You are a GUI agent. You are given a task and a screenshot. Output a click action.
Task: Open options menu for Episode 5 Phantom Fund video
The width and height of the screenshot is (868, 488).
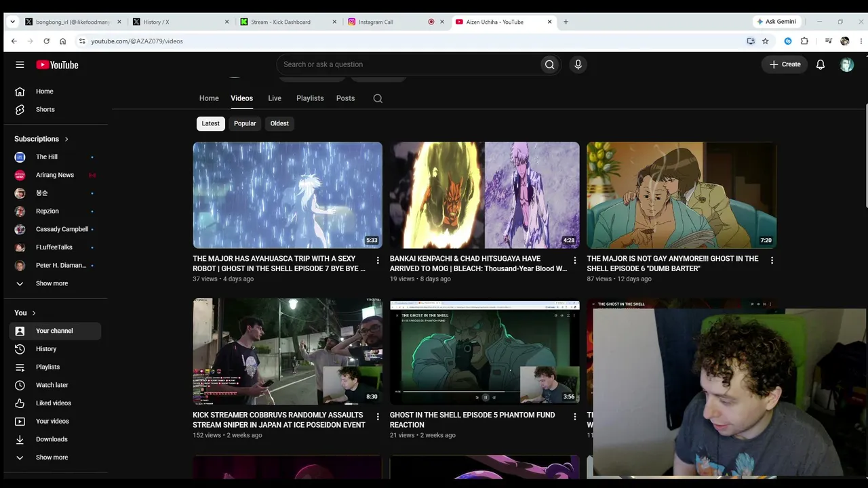point(575,417)
